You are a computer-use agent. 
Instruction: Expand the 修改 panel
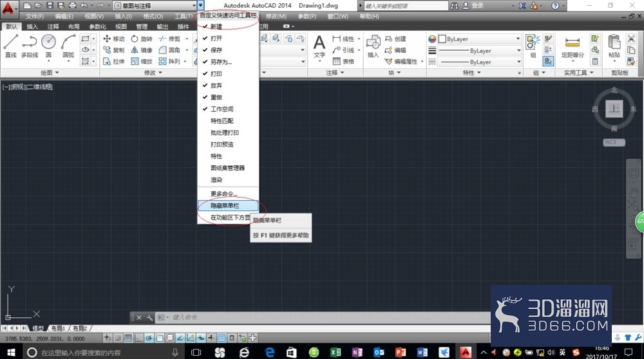coord(153,73)
